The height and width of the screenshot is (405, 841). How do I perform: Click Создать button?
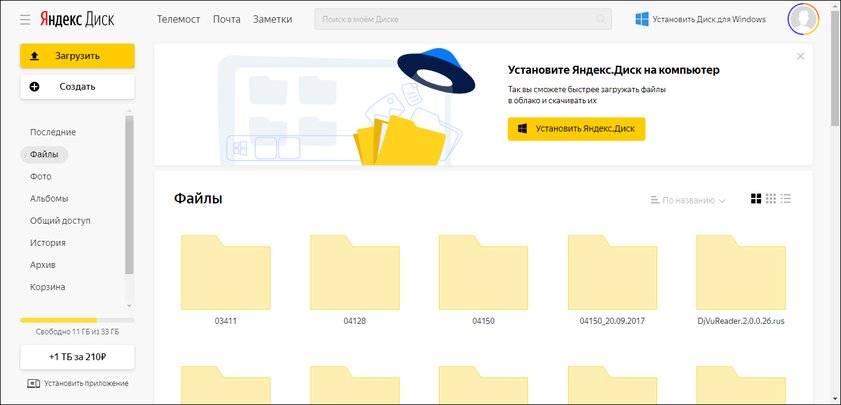[x=77, y=86]
